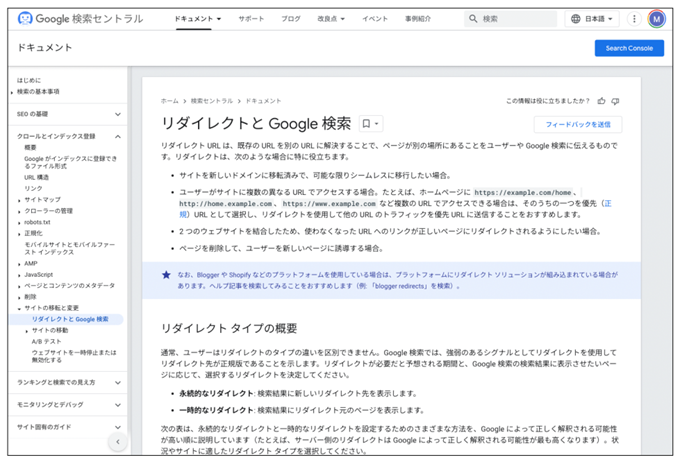The height and width of the screenshot is (462, 680).
Task: Open the はじめに sidebar link
Action: point(29,80)
